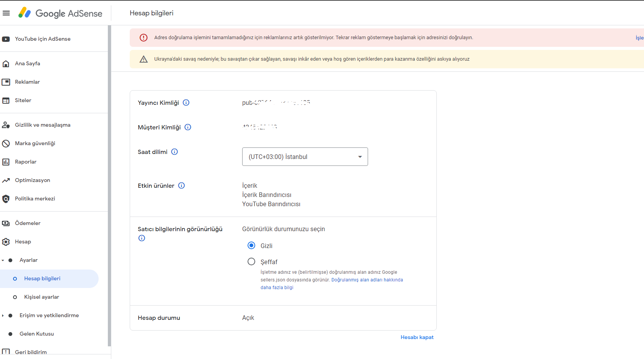Viewport: 644px width, 359px height.
Task: Click info icon under Satıcı bilgilerinin görünürlüğü
Action: [142, 238]
